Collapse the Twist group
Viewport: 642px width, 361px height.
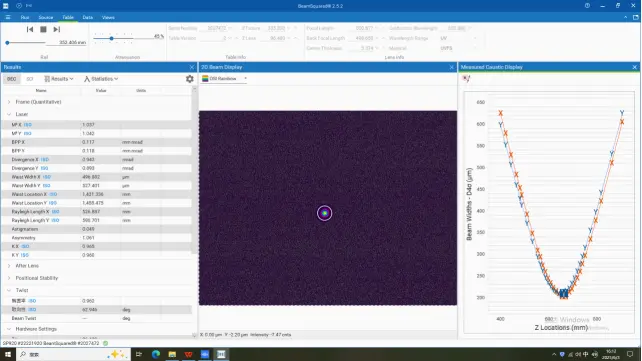[9, 290]
